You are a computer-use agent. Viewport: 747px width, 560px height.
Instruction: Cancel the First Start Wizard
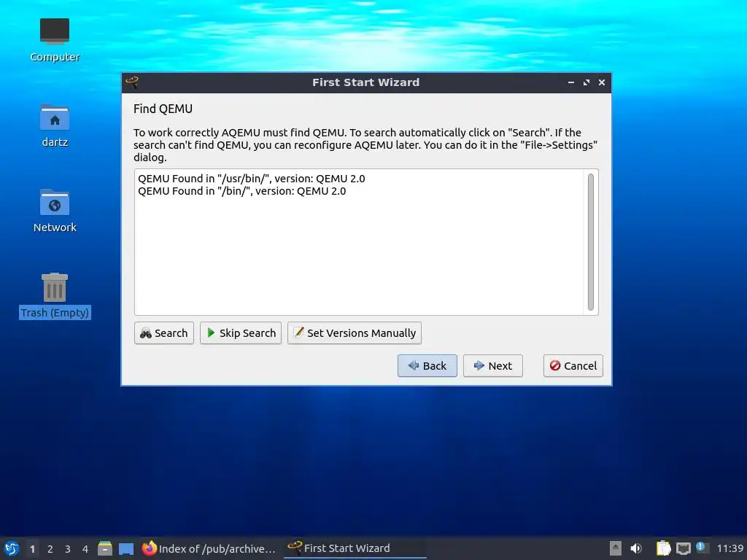coord(573,366)
